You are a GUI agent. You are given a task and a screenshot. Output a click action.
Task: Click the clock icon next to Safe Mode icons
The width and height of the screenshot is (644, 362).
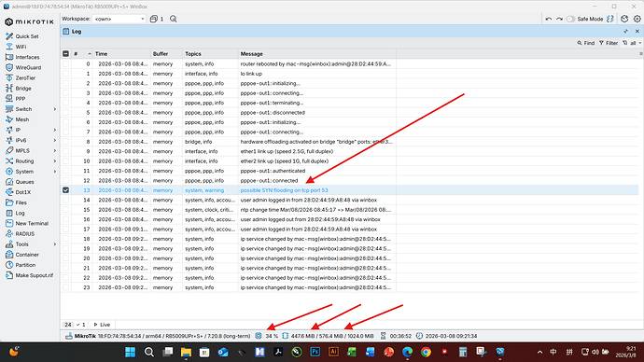click(x=624, y=19)
